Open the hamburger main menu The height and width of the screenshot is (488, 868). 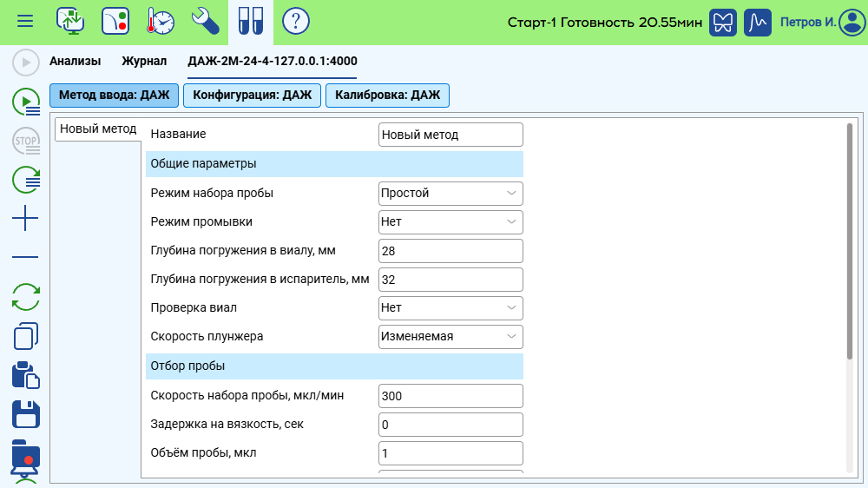click(25, 21)
